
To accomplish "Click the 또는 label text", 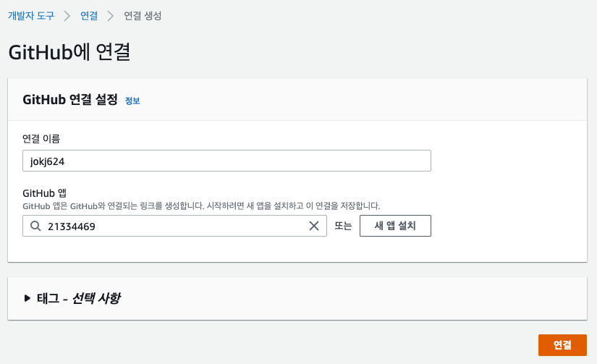I will point(343,226).
